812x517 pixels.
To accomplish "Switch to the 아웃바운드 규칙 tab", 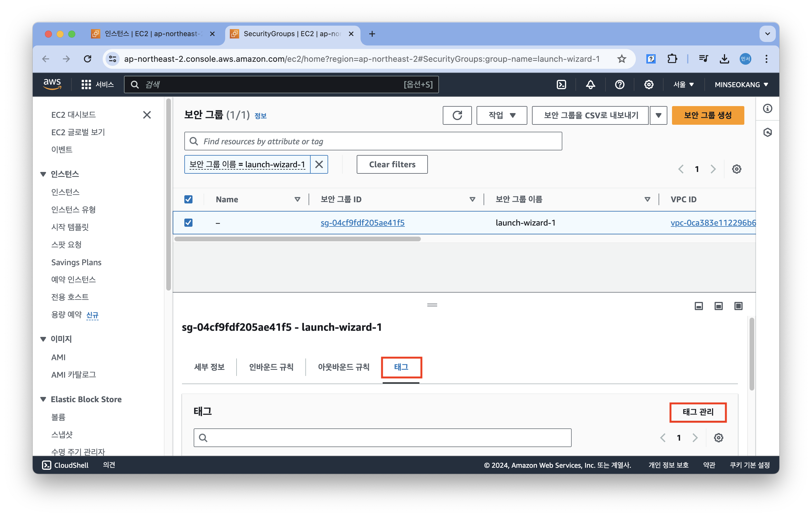I will (x=343, y=367).
